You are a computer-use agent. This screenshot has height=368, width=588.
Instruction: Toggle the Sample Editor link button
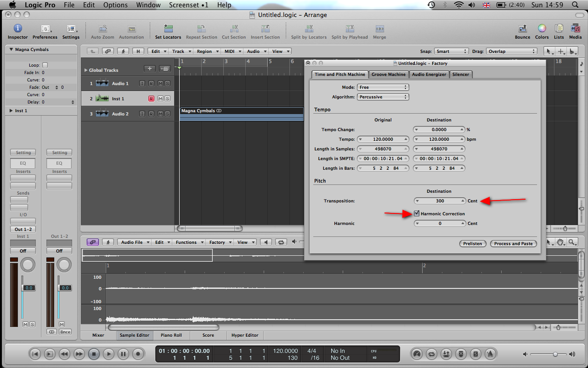93,242
